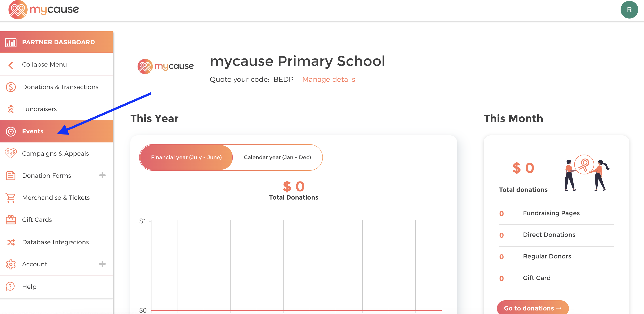Click Go to donations button
This screenshot has width=644, height=314.
click(x=533, y=308)
